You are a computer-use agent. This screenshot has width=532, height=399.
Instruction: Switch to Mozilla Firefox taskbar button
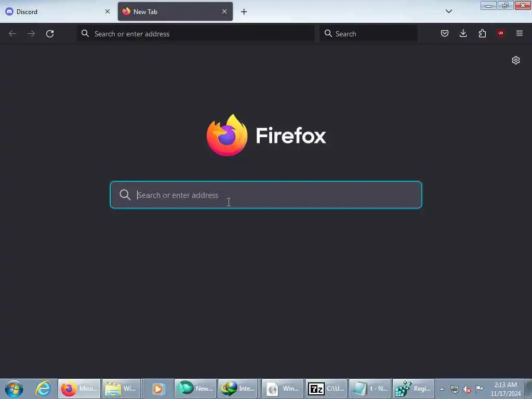point(79,389)
